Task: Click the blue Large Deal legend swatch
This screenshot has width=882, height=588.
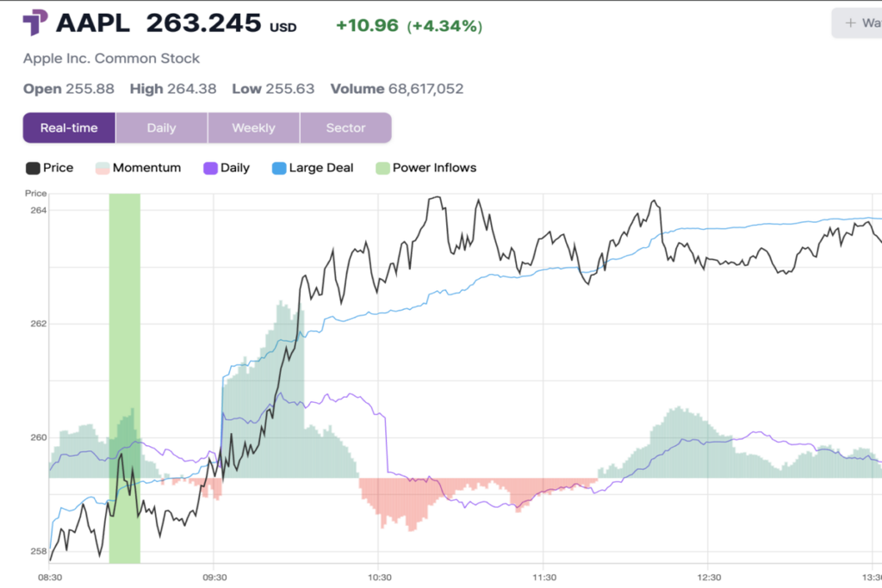Action: (x=279, y=168)
